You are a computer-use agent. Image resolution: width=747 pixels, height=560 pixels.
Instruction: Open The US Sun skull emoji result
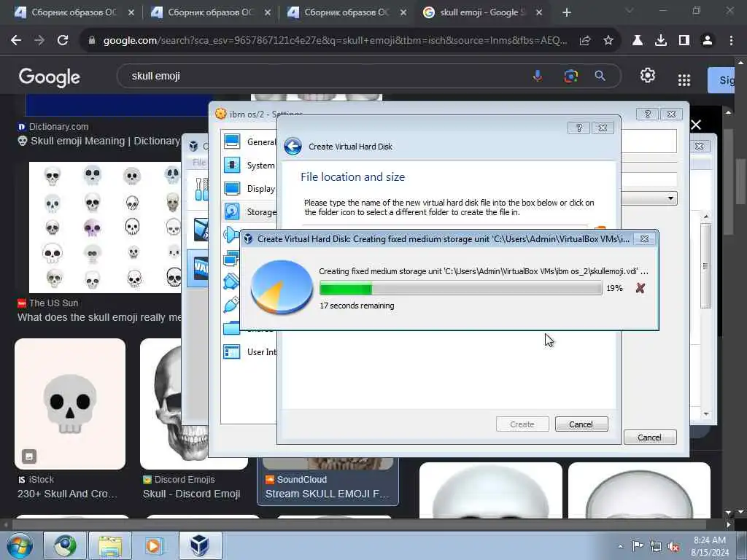(99, 317)
